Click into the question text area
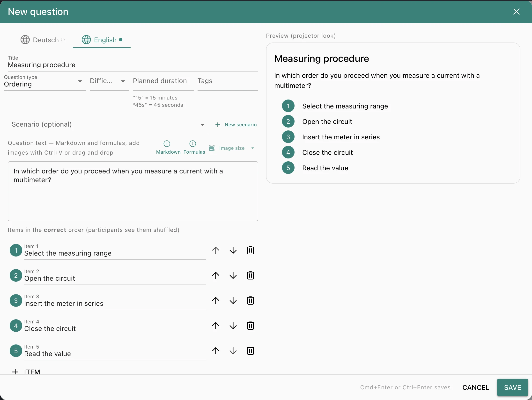 click(133, 191)
